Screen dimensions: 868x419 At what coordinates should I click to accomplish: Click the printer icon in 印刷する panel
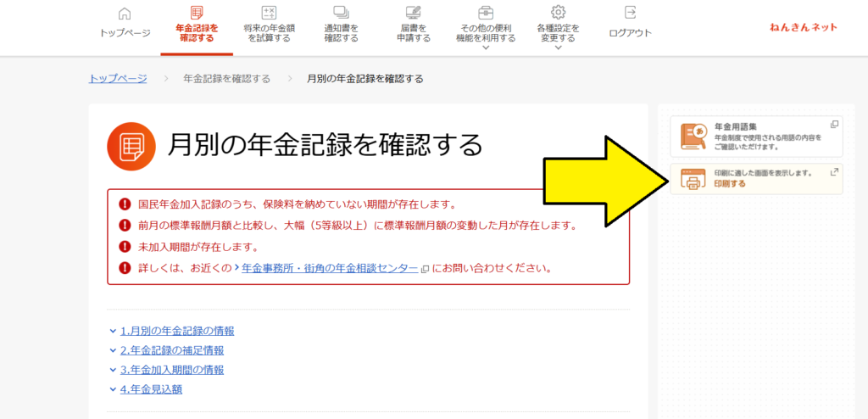[x=693, y=179]
